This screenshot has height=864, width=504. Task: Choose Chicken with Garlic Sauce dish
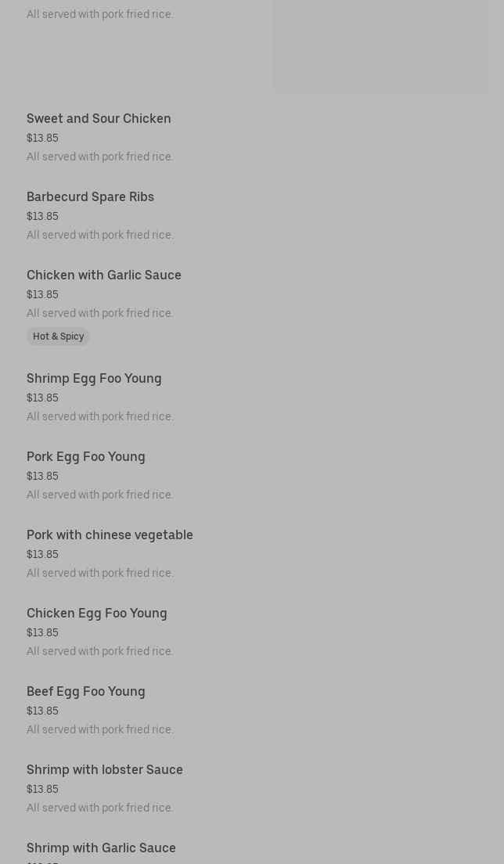104,275
